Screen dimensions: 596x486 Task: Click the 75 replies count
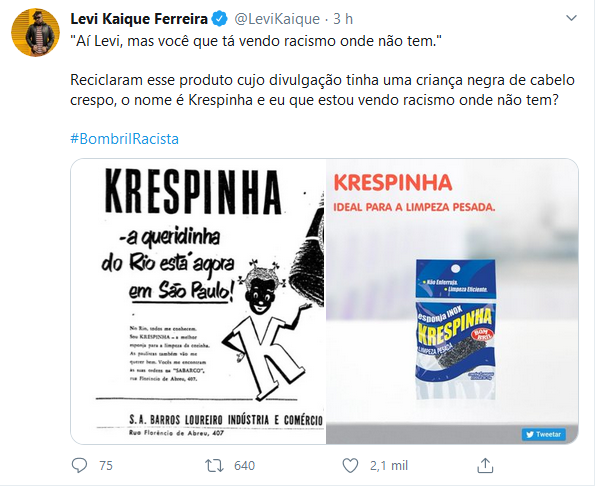(106, 465)
